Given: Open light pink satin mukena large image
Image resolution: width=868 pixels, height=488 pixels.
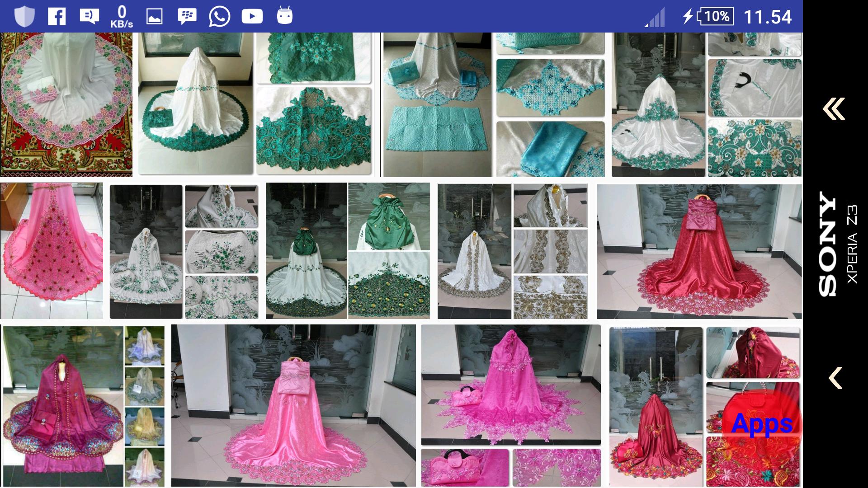Looking at the screenshot, I should coord(293,406).
